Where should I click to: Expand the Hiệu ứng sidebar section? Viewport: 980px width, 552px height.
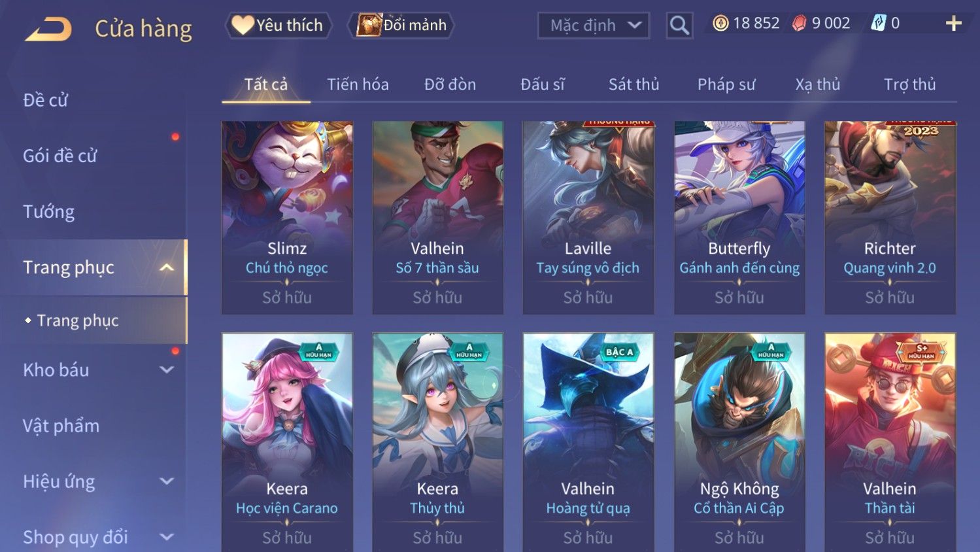[167, 481]
